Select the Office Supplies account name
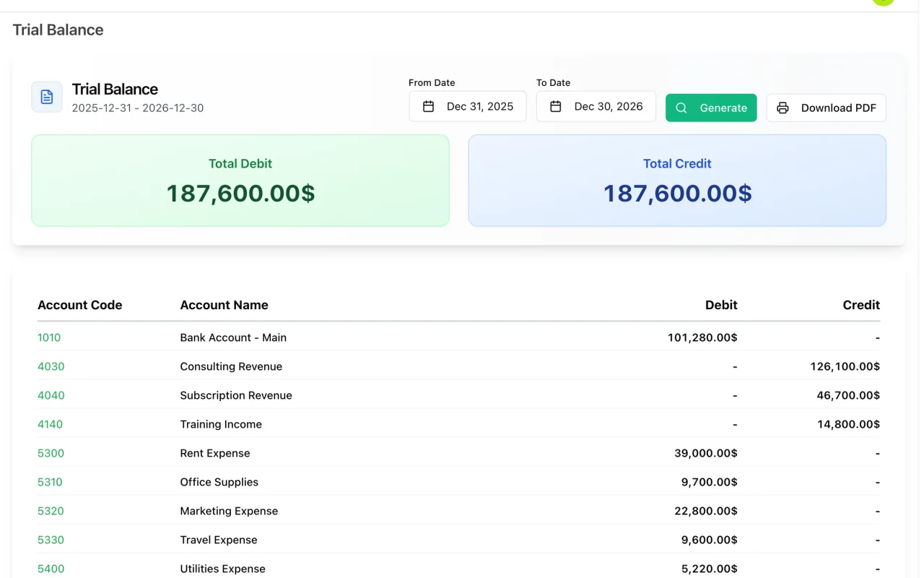Viewport: 924px width, 578px height. tap(219, 482)
